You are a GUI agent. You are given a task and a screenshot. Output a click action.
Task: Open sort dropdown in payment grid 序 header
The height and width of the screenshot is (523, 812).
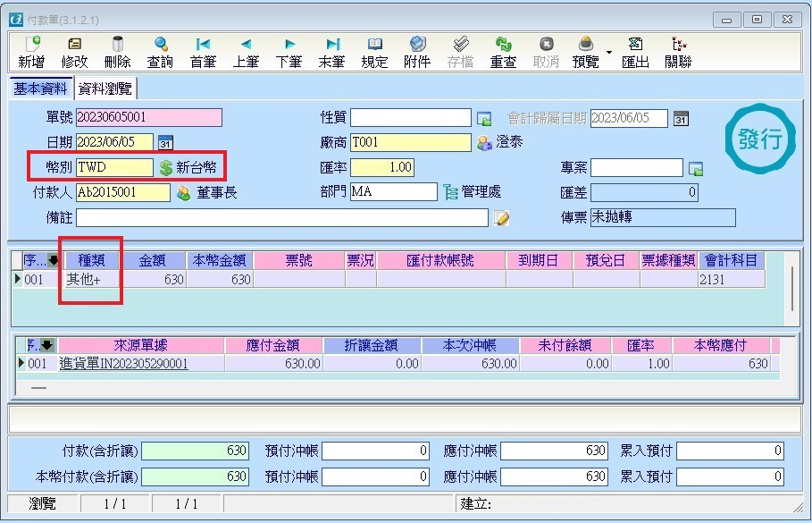click(53, 260)
